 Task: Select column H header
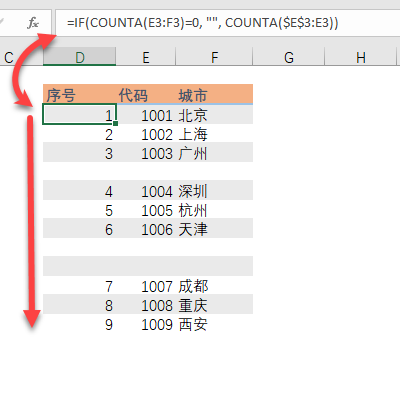(x=361, y=57)
